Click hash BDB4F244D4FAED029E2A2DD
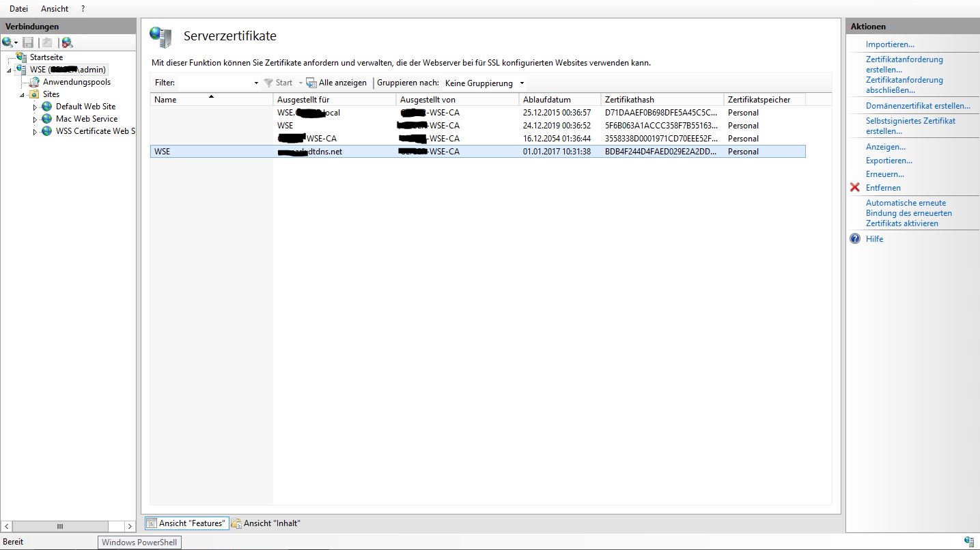This screenshot has height=550, width=980. click(661, 152)
